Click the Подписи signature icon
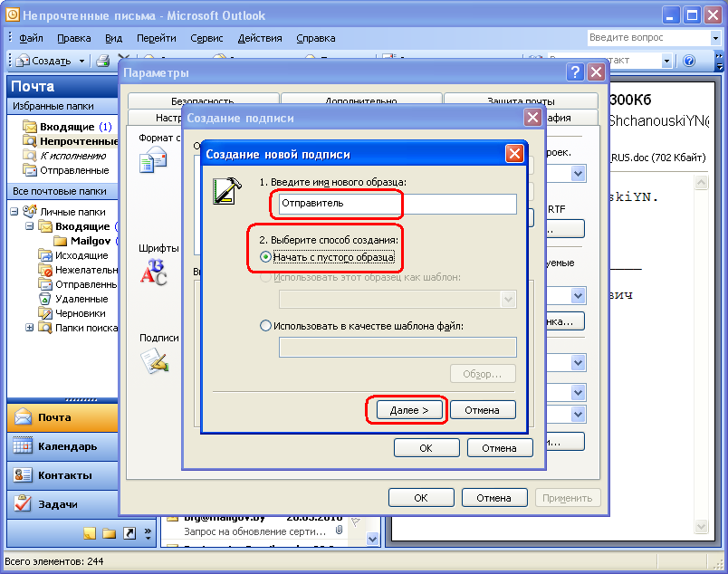 click(x=155, y=361)
